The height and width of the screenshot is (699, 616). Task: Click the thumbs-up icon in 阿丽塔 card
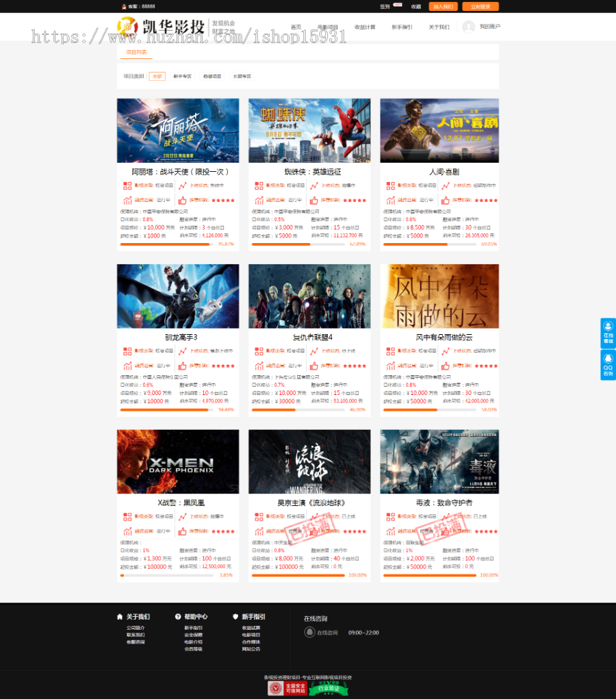pyautogui.click(x=182, y=201)
